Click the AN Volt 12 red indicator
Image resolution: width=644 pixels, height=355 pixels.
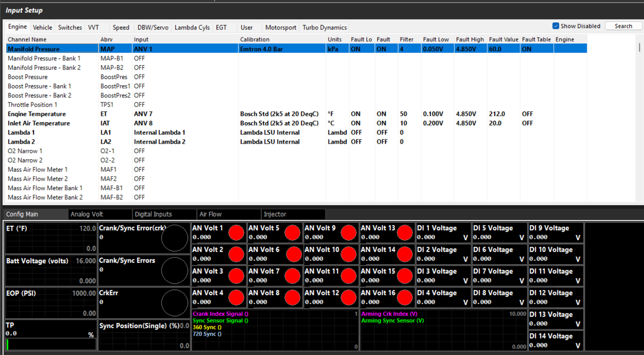point(348,298)
